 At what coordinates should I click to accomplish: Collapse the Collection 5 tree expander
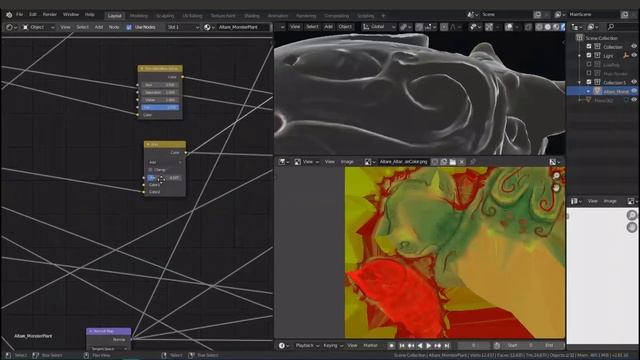[580, 82]
